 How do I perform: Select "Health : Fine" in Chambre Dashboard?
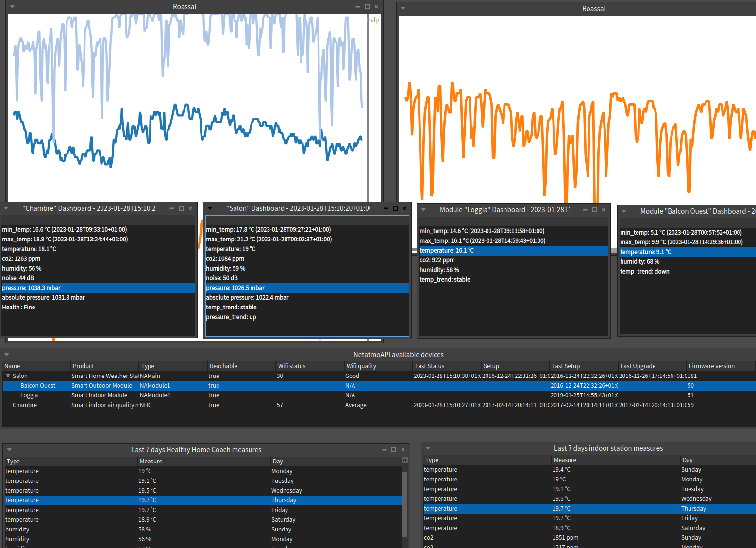(x=99, y=308)
